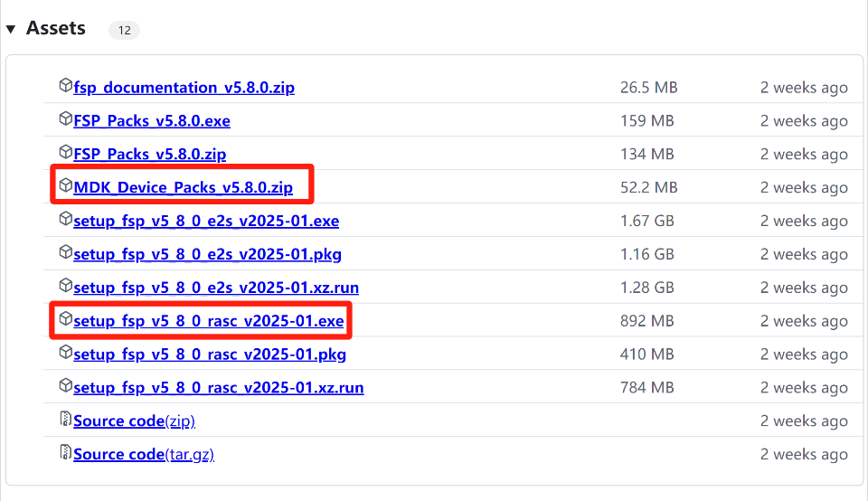Click '2 weeks ago' in MDK_Device_Packs row
Image resolution: width=868 pixels, height=501 pixels.
[804, 187]
